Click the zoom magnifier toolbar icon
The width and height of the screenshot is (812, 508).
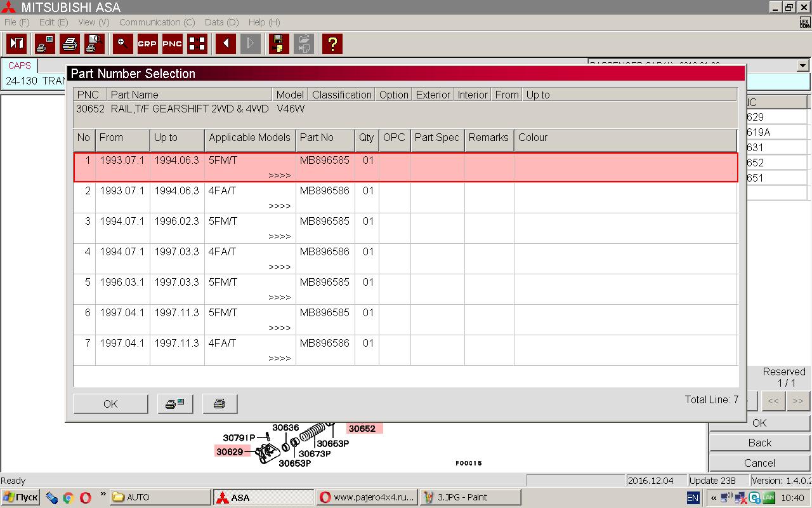122,43
